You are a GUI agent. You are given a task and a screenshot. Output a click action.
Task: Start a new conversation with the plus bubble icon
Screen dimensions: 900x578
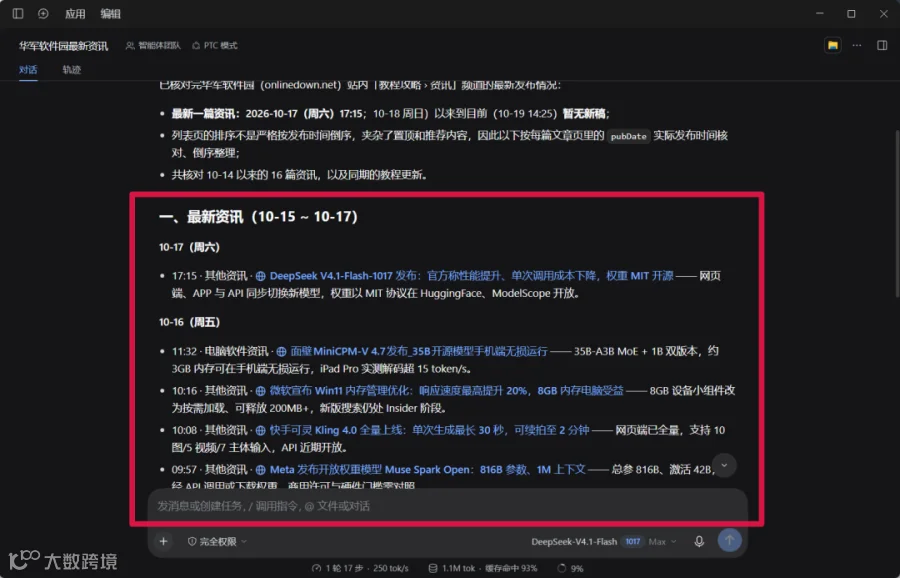43,13
